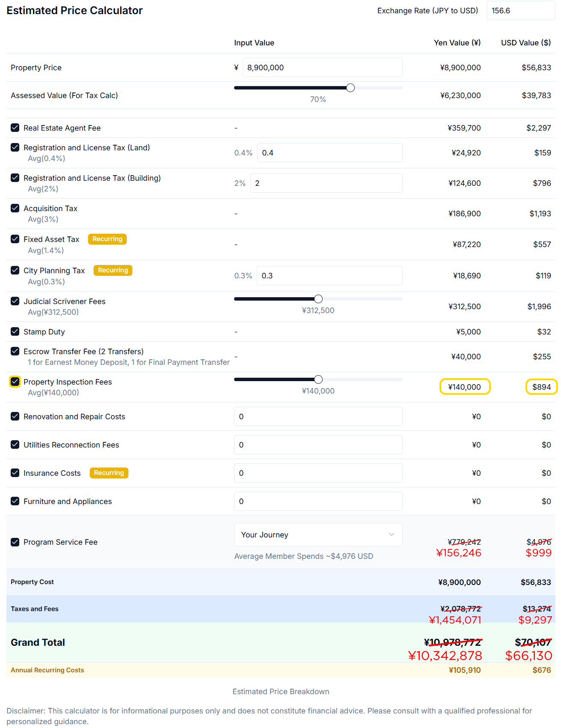Click the Registration Tax (Land) rate field
The height and width of the screenshot is (728, 561).
[x=329, y=153]
